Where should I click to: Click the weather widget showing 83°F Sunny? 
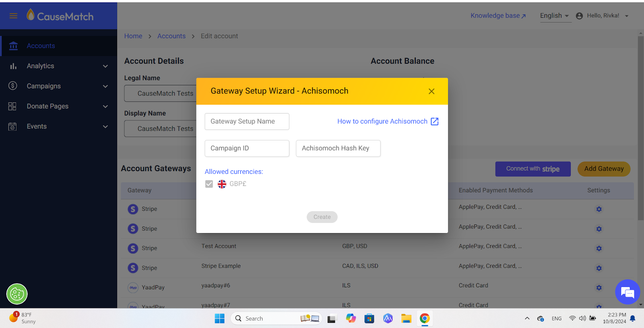point(23,318)
